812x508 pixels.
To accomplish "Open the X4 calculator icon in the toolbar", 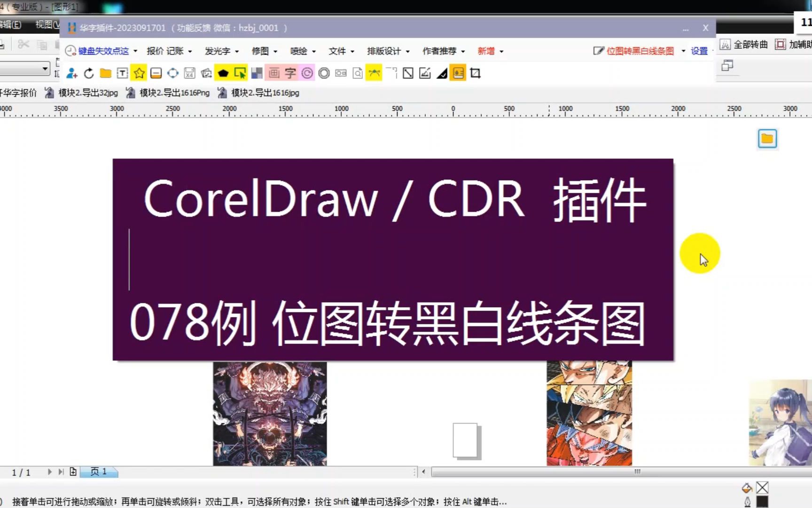I will click(189, 73).
